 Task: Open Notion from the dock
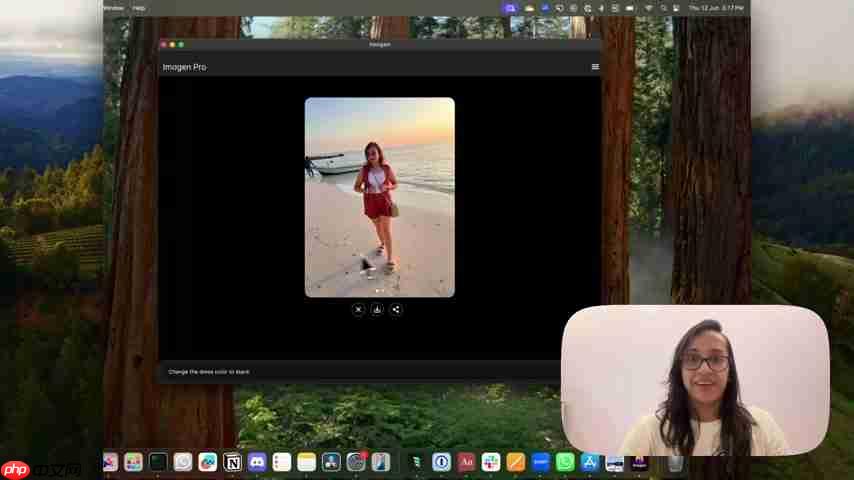(x=233, y=463)
